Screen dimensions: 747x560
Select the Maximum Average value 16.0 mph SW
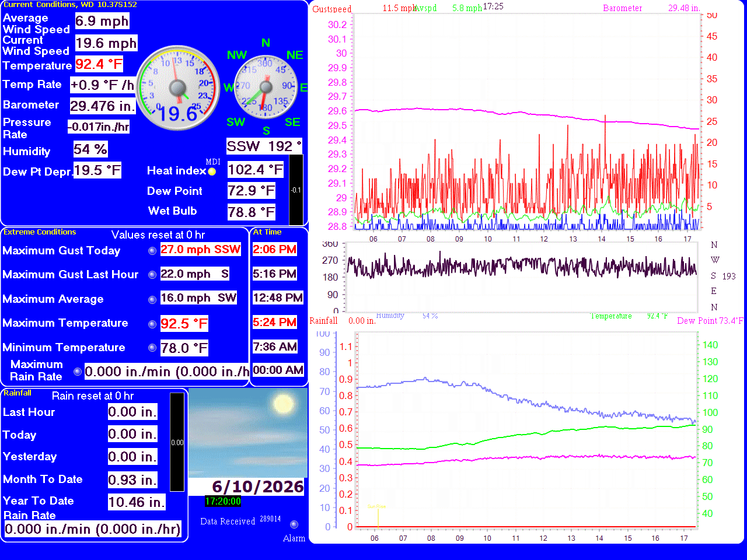(198, 297)
